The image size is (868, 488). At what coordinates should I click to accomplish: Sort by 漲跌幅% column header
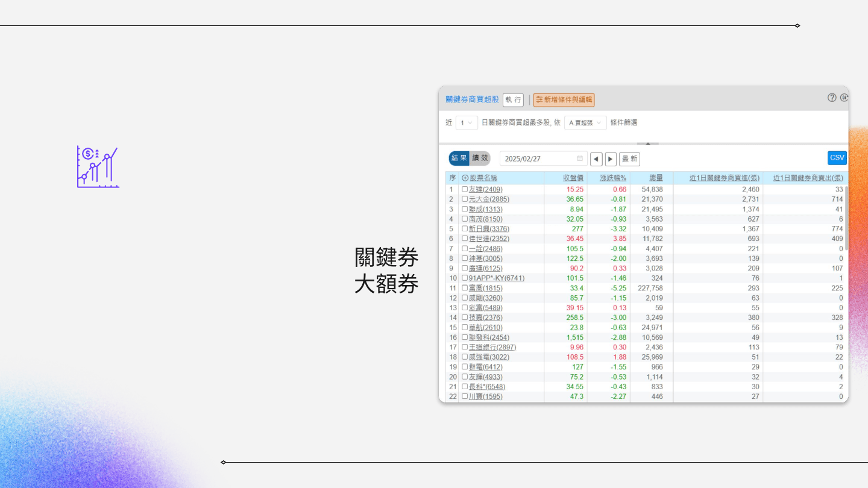point(613,178)
